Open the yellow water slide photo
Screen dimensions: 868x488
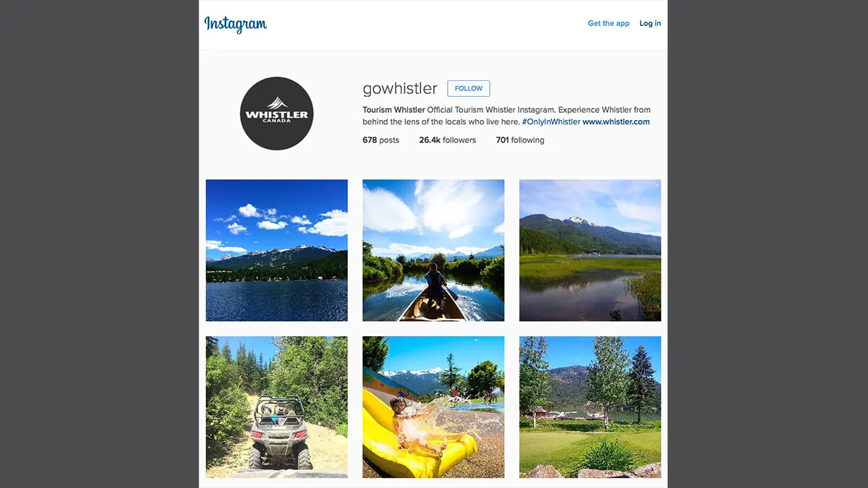click(x=433, y=407)
